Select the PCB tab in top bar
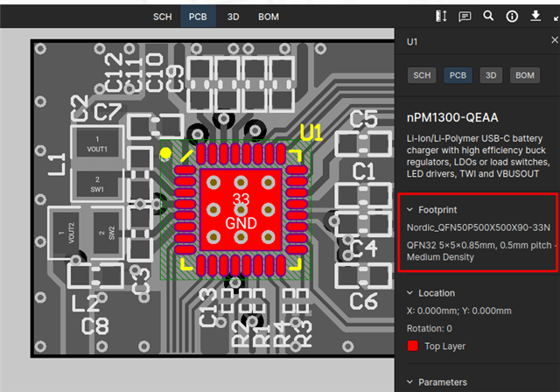This screenshot has width=560, height=392. click(198, 17)
